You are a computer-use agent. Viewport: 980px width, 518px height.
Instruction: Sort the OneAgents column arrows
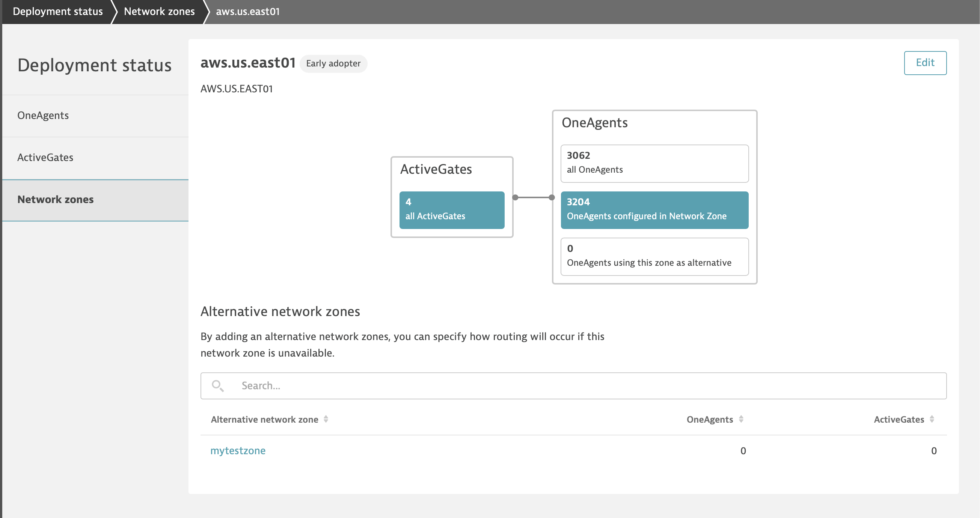click(x=741, y=419)
